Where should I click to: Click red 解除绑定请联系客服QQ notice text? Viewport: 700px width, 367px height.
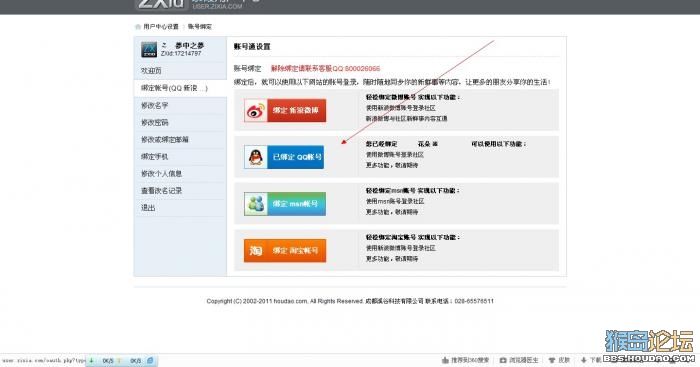point(325,68)
